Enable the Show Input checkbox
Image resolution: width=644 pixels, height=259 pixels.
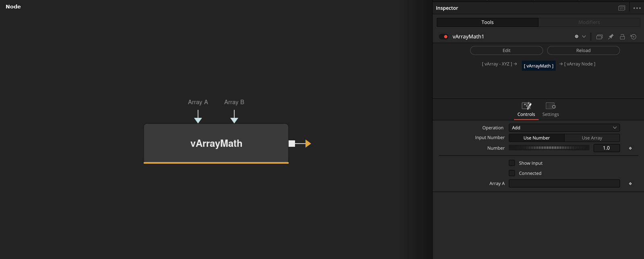(x=512, y=163)
